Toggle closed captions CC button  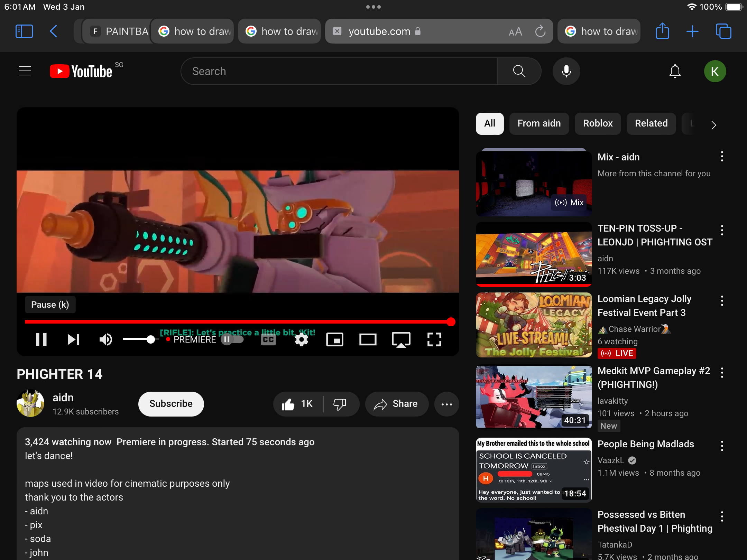click(268, 339)
